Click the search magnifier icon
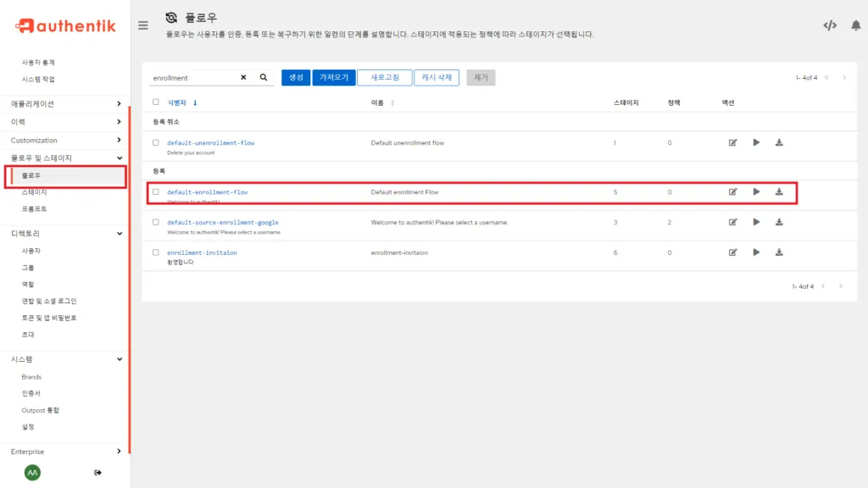This screenshot has width=868, height=488. 264,77
